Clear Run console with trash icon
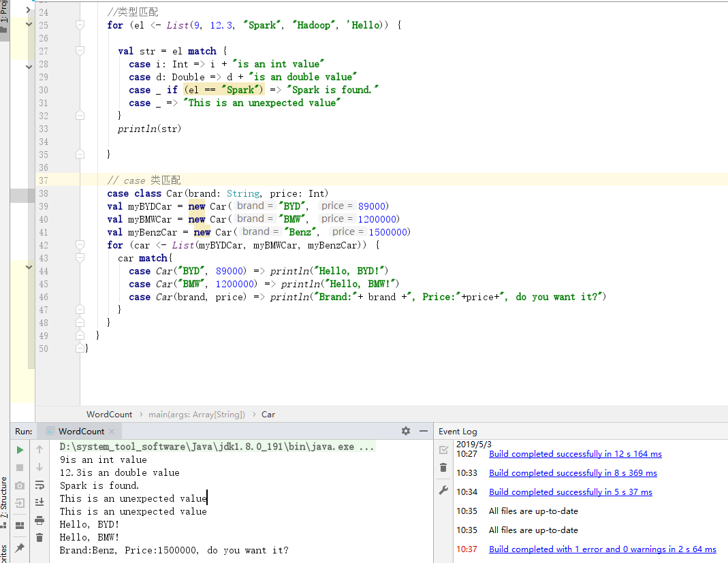728x563 pixels. pos(39,538)
